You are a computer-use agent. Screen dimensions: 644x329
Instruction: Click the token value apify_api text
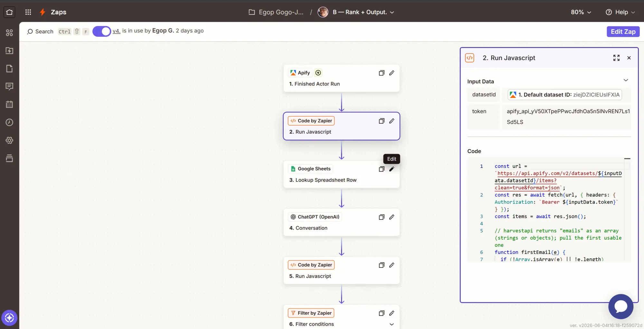tap(568, 117)
